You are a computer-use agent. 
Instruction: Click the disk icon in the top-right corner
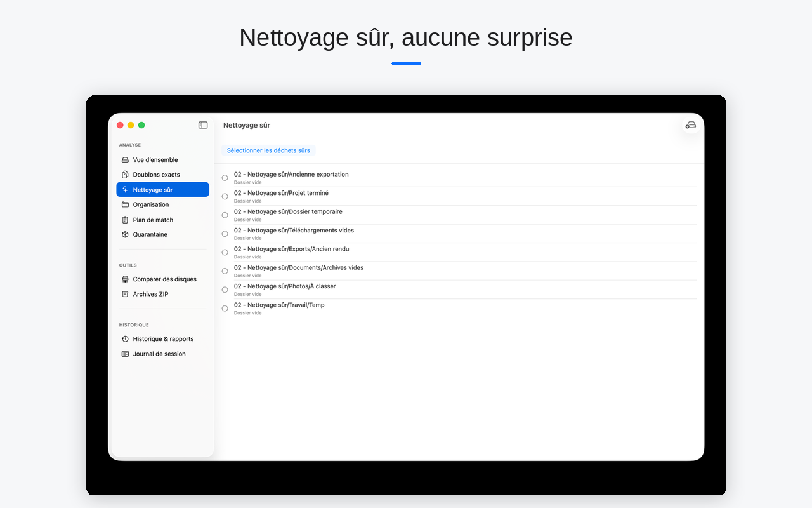pos(691,125)
